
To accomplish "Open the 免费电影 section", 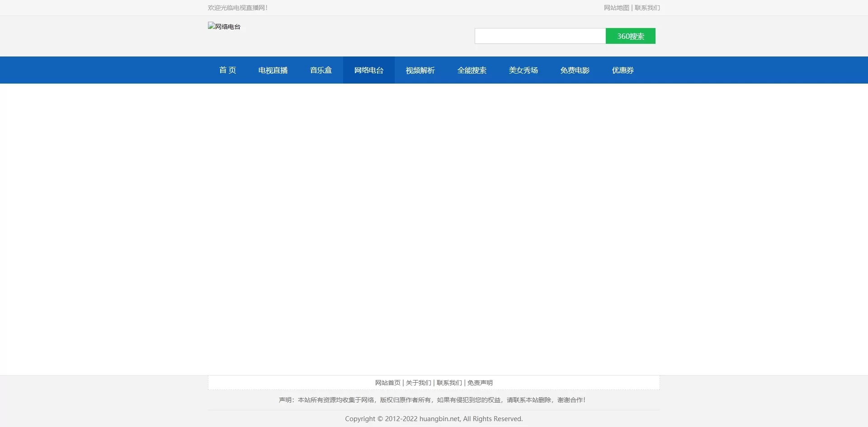I will (575, 70).
